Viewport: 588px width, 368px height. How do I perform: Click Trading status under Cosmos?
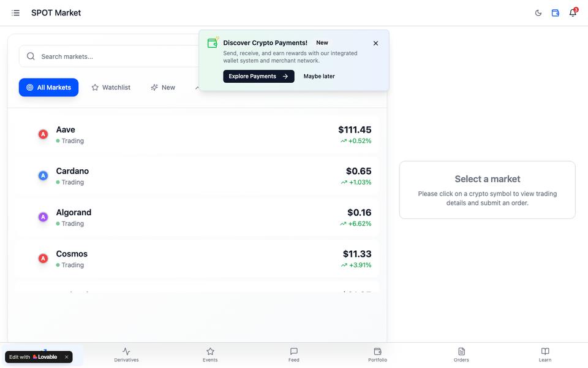pos(70,265)
